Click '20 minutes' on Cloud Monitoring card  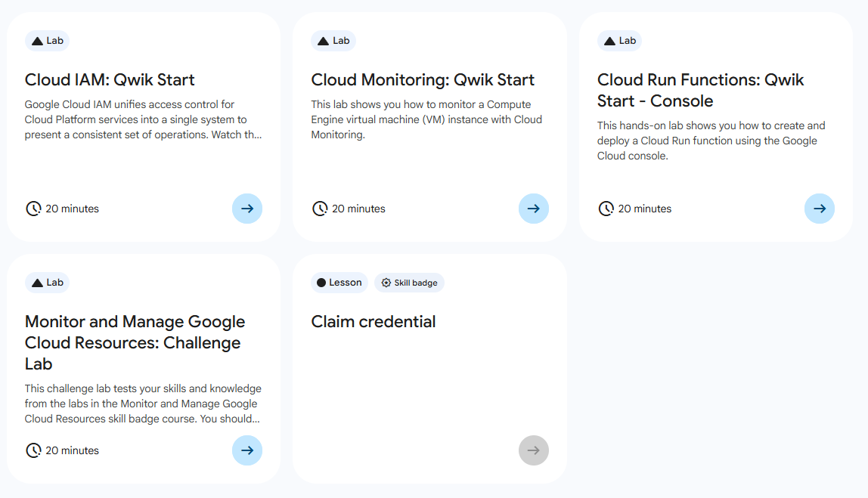click(x=358, y=209)
